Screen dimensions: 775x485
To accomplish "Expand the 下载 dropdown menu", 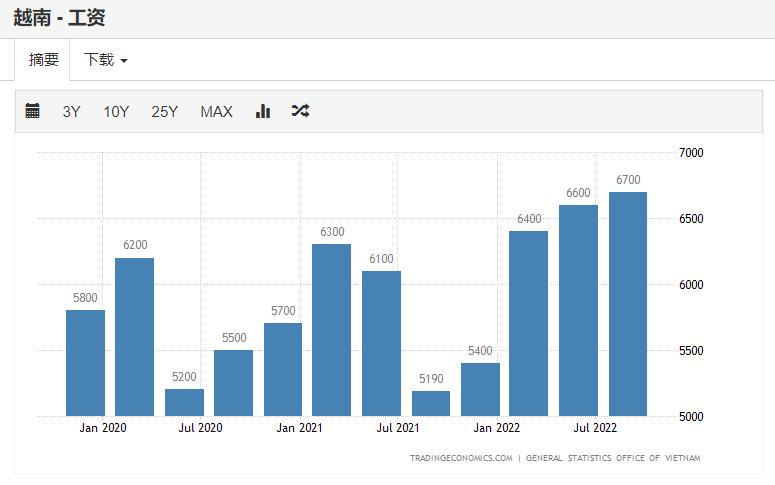I will pyautogui.click(x=105, y=60).
